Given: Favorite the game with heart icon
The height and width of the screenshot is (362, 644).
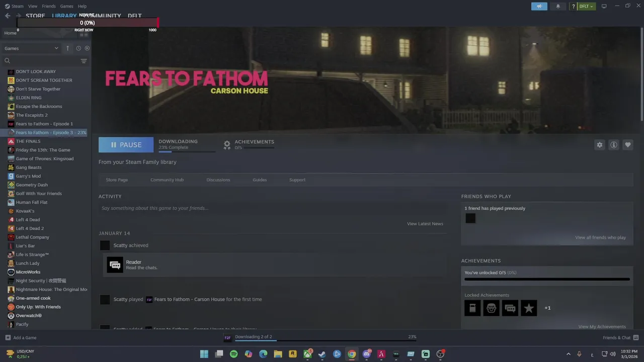Looking at the screenshot, I should click(628, 145).
